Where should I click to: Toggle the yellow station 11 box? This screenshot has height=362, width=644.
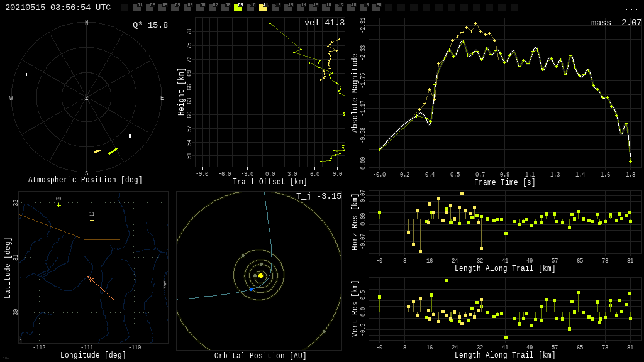pyautogui.click(x=263, y=8)
